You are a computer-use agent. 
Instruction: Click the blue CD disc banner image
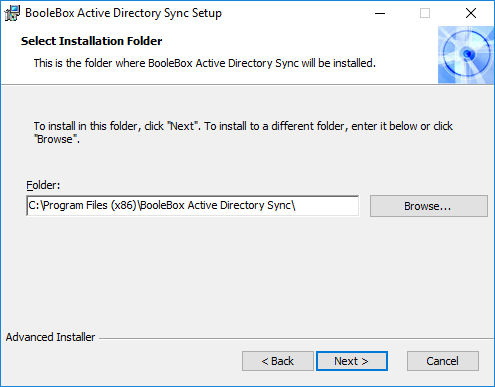click(x=466, y=55)
